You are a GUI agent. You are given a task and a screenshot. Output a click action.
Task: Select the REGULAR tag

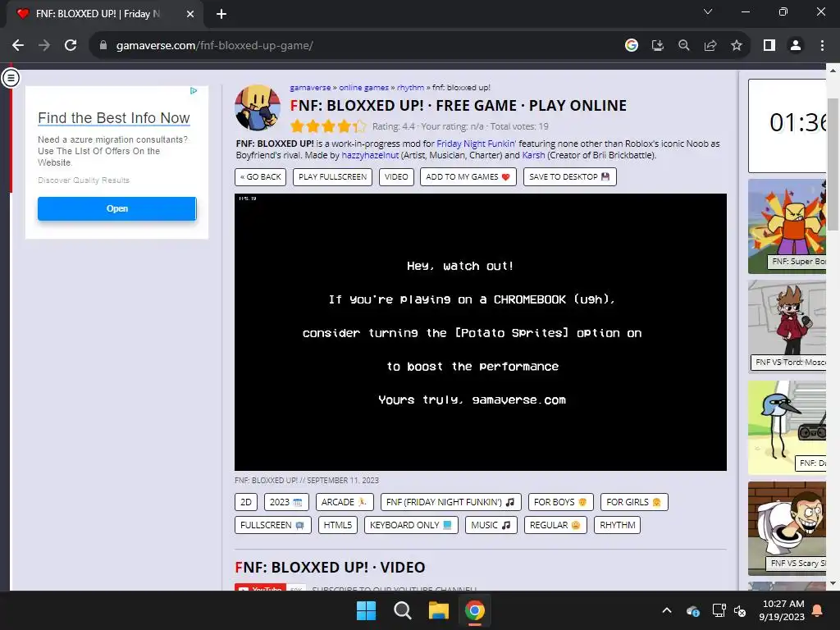pyautogui.click(x=555, y=525)
